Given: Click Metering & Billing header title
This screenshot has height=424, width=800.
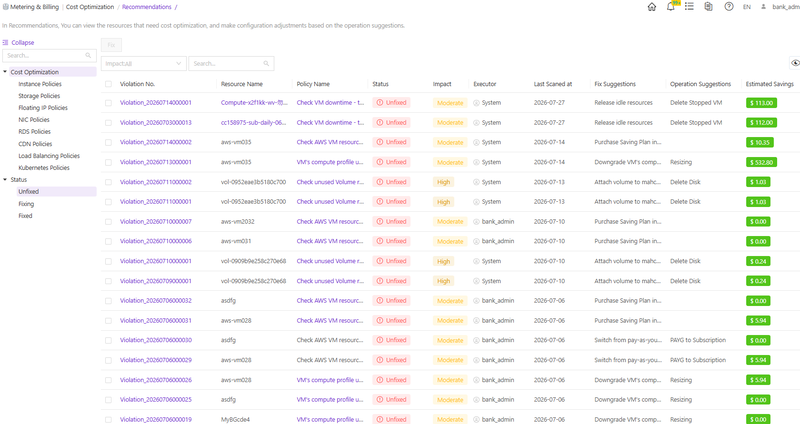Looking at the screenshot, I should tap(35, 7).
